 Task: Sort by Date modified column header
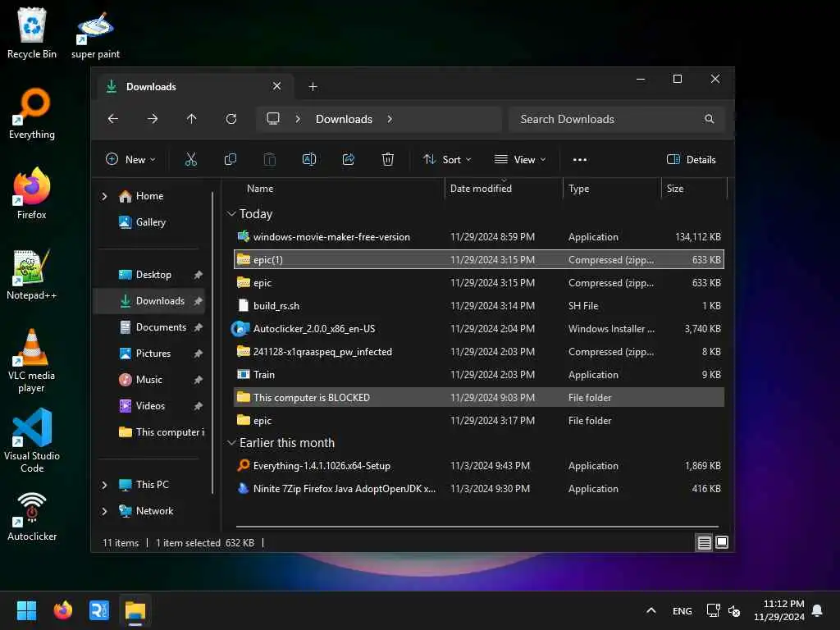tap(481, 189)
